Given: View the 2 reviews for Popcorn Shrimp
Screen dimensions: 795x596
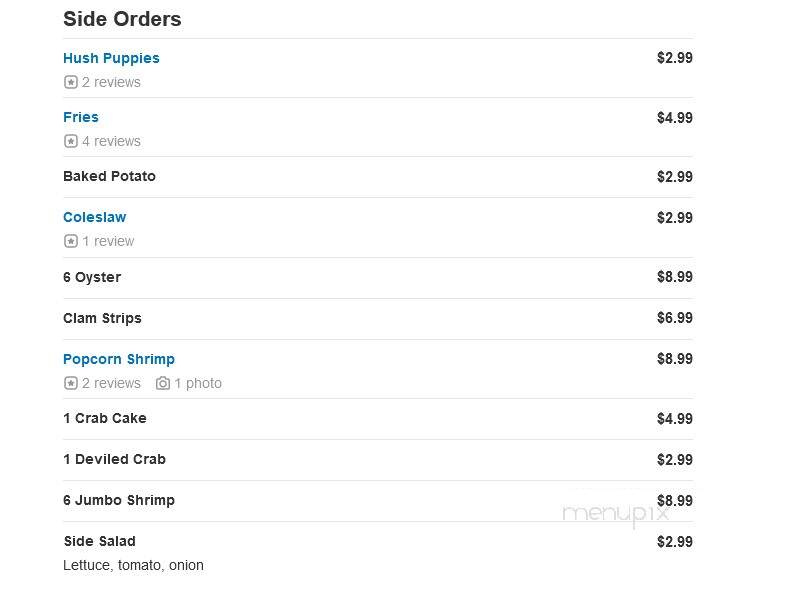Looking at the screenshot, I should 111,383.
